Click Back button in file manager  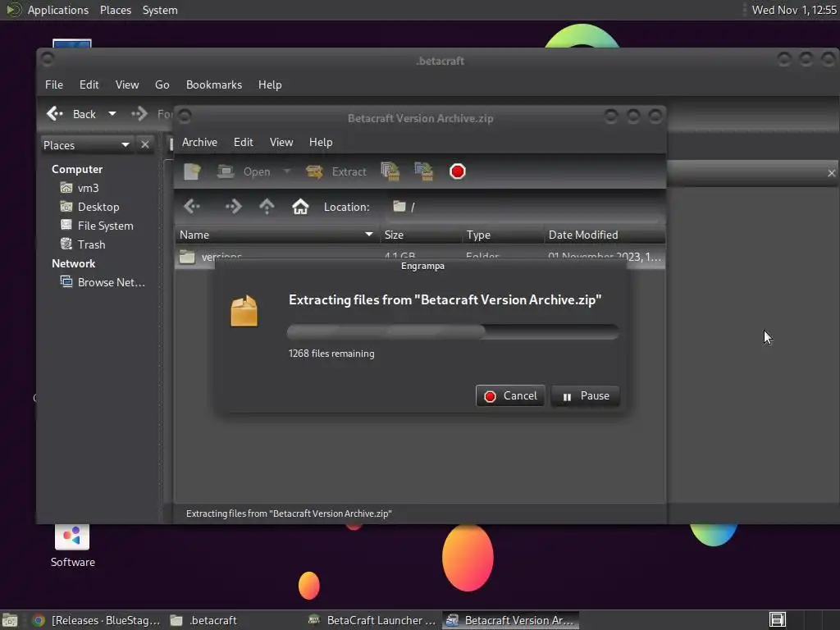click(x=71, y=113)
